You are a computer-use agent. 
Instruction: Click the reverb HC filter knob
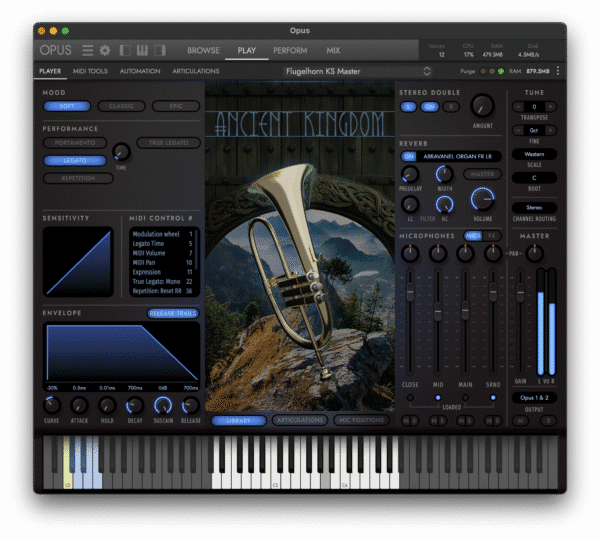pyautogui.click(x=444, y=204)
